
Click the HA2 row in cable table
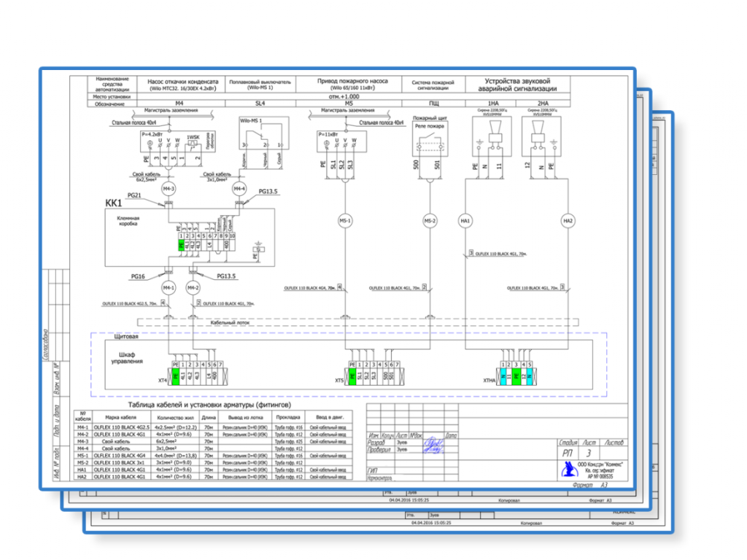(x=213, y=476)
